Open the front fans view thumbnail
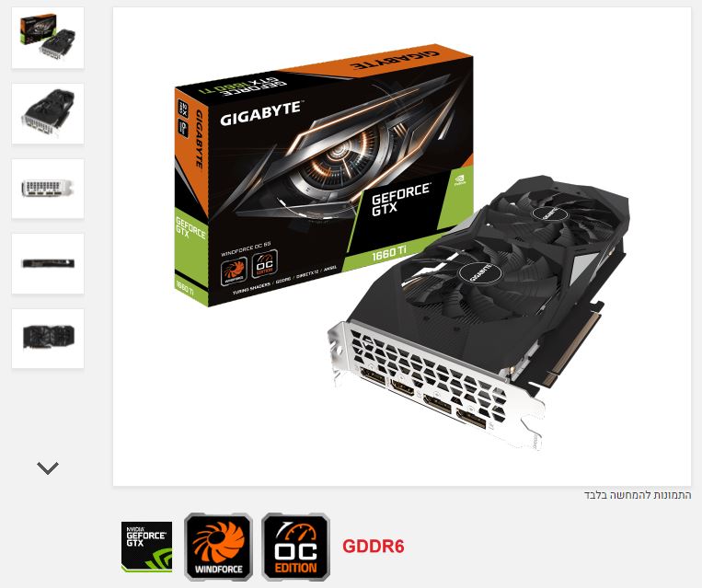Screen dimensions: 702x588 tap(48, 339)
